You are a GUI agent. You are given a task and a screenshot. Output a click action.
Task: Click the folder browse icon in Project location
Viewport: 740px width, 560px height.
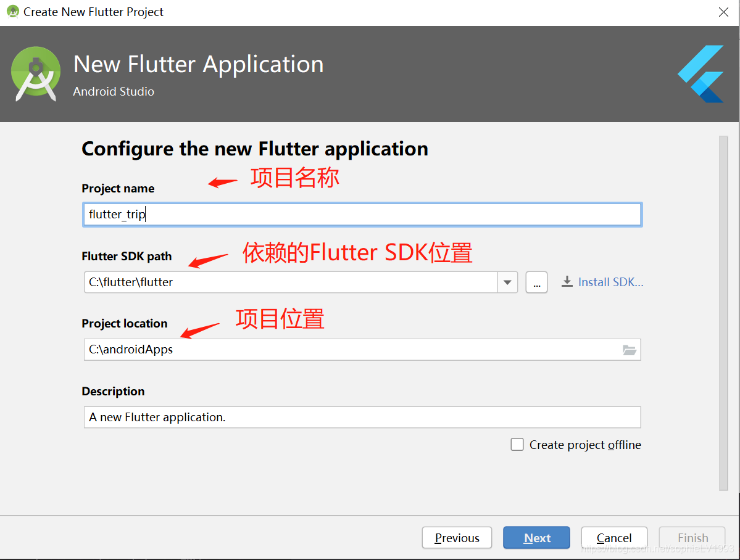pos(629,350)
